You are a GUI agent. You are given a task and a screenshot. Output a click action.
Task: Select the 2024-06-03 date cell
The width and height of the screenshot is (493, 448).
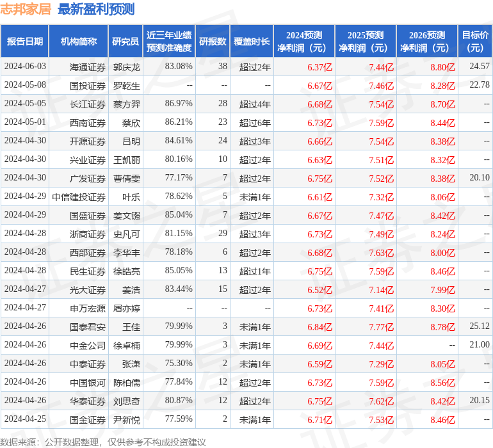[x=25, y=67]
